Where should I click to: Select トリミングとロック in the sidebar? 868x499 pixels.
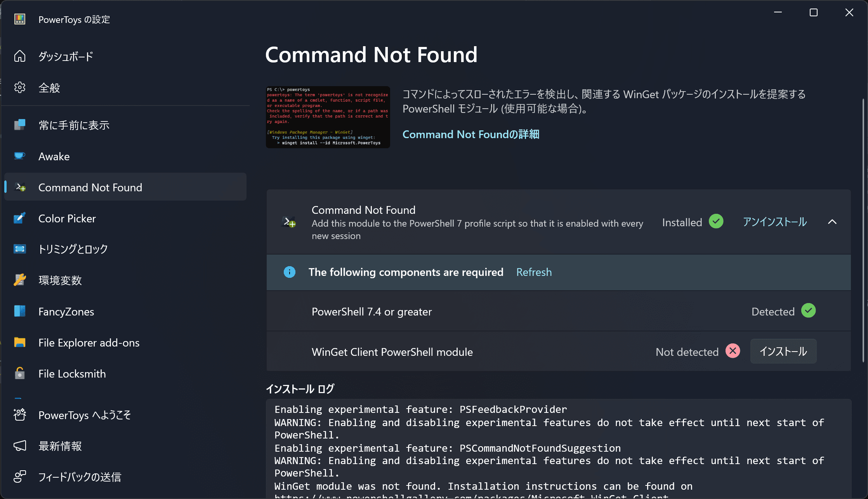point(125,249)
